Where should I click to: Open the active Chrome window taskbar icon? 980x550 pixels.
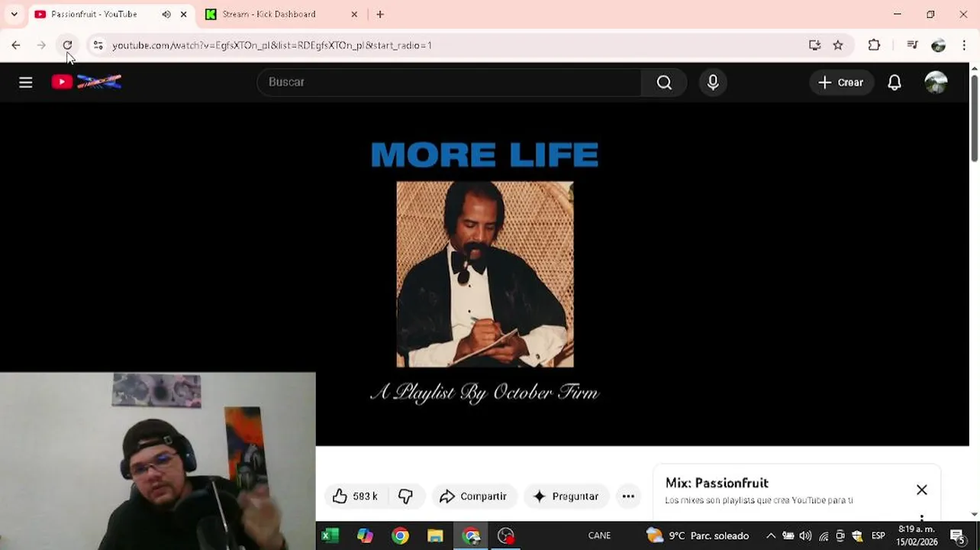coord(471,536)
